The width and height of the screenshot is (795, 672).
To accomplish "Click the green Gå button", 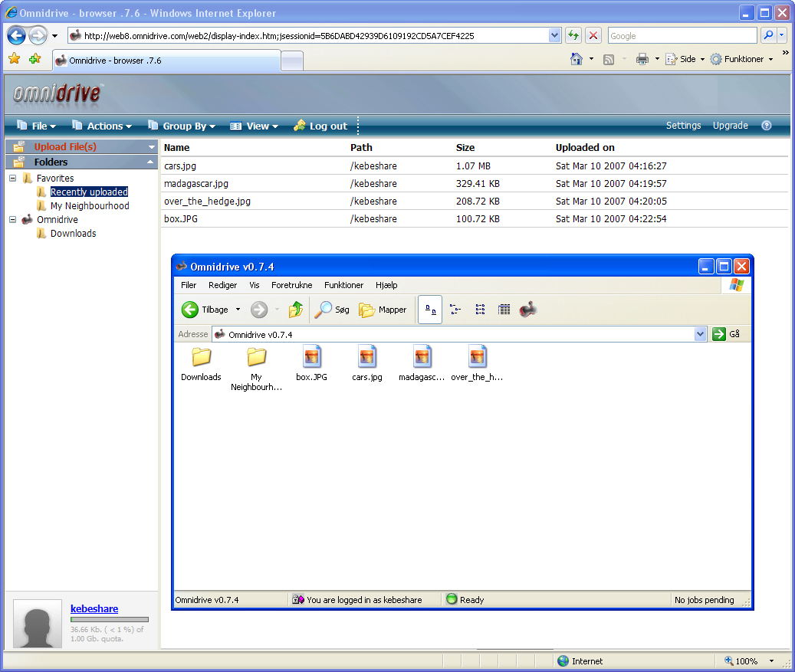I will click(726, 334).
